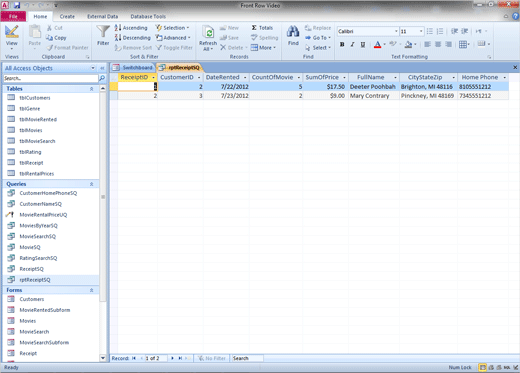Switch to the Switchboard document tab
The width and height of the screenshot is (520, 373).
pos(133,68)
